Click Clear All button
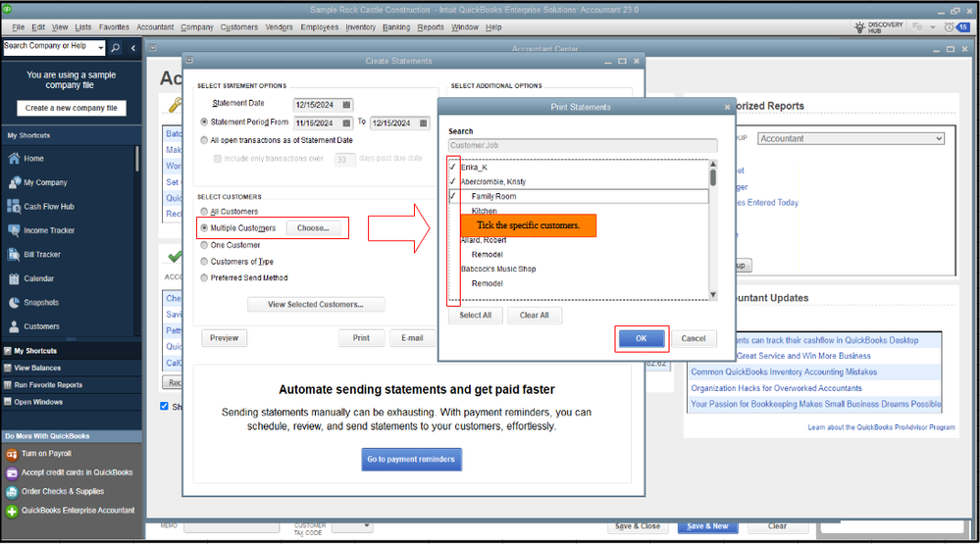Viewport: 980px width, 544px height. coord(535,316)
